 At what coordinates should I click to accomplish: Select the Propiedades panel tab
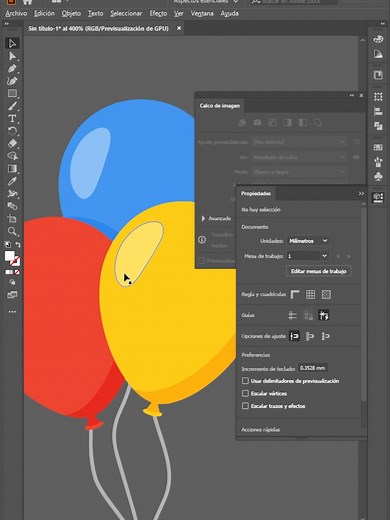pos(256,194)
